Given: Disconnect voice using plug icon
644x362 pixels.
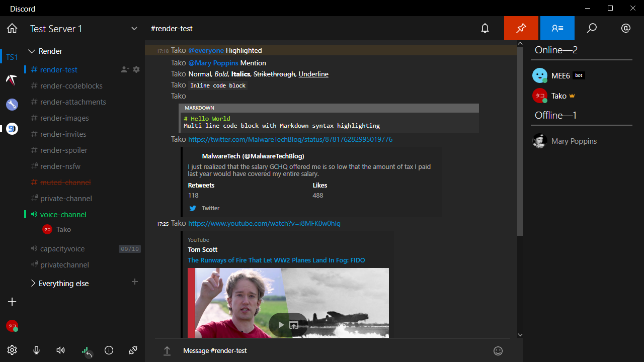Looking at the screenshot, I should click(x=133, y=350).
